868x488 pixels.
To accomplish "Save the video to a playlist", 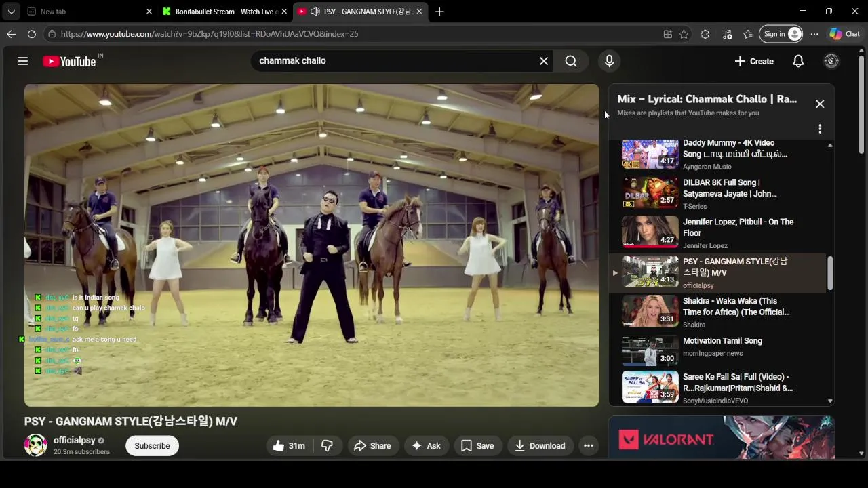I will click(477, 446).
